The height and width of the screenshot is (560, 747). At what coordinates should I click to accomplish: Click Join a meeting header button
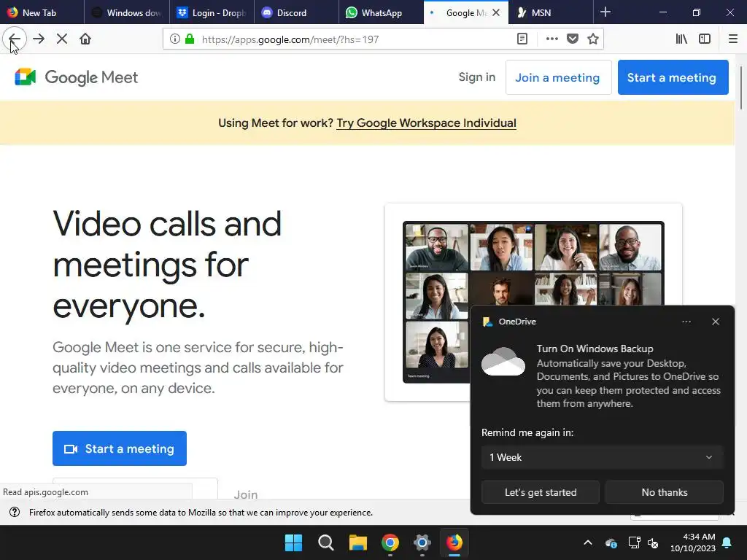tap(558, 77)
